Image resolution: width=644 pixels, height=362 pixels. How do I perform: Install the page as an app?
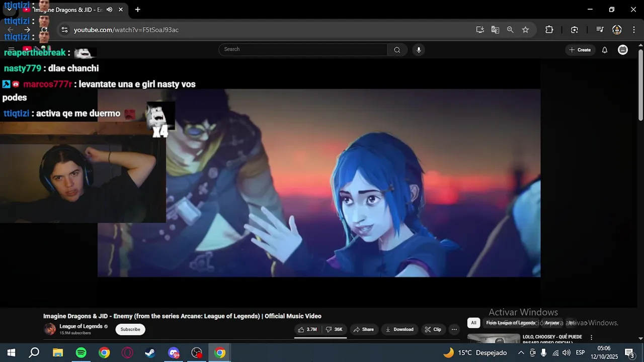480,30
